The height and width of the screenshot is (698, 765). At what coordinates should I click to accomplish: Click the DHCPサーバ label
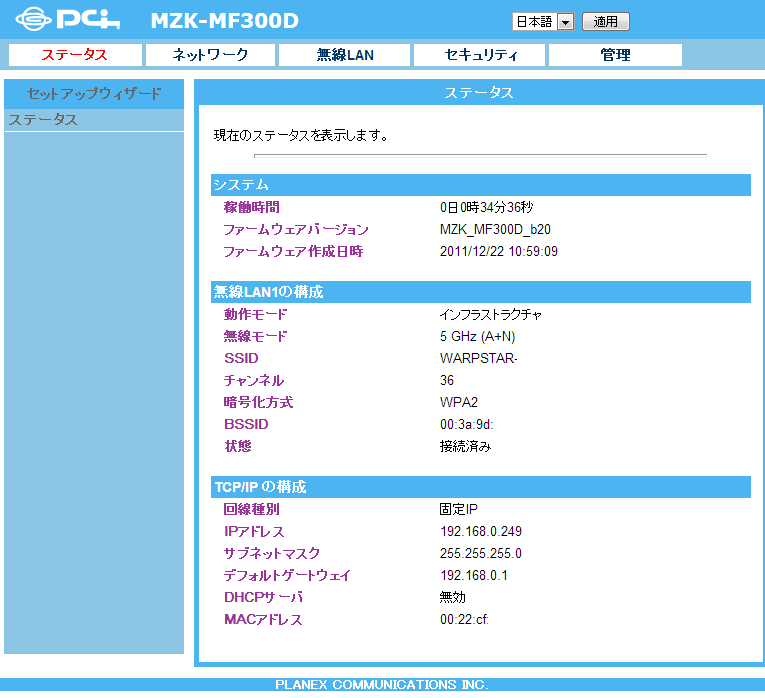tap(263, 597)
